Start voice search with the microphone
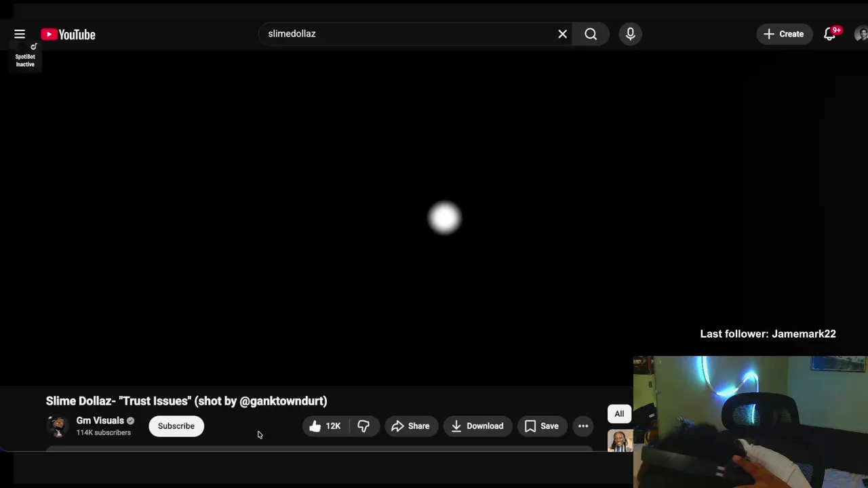 [x=631, y=34]
